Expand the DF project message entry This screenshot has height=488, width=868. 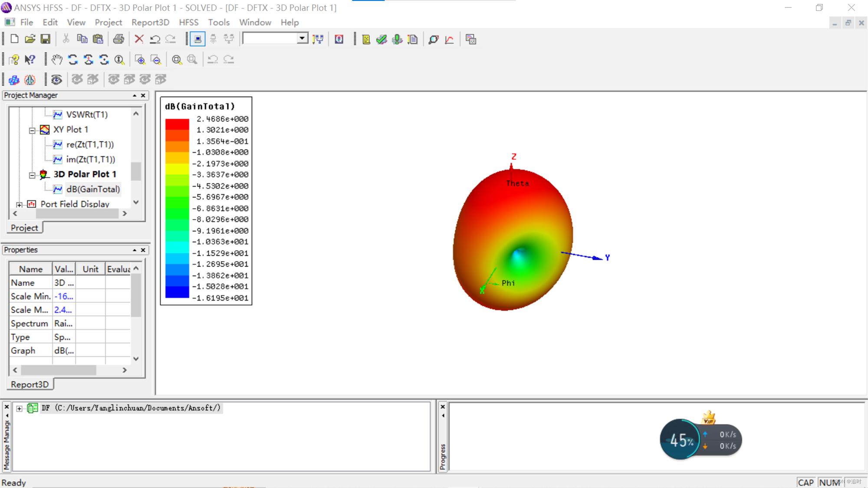(x=19, y=408)
